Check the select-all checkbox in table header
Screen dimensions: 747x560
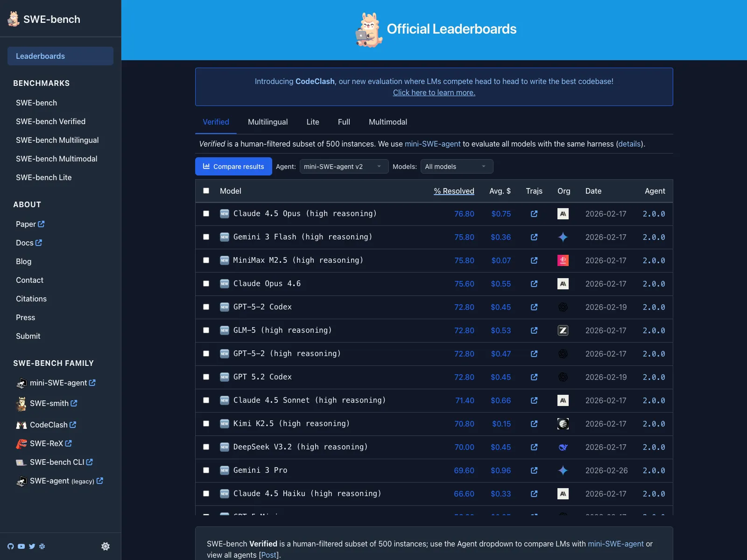click(206, 190)
